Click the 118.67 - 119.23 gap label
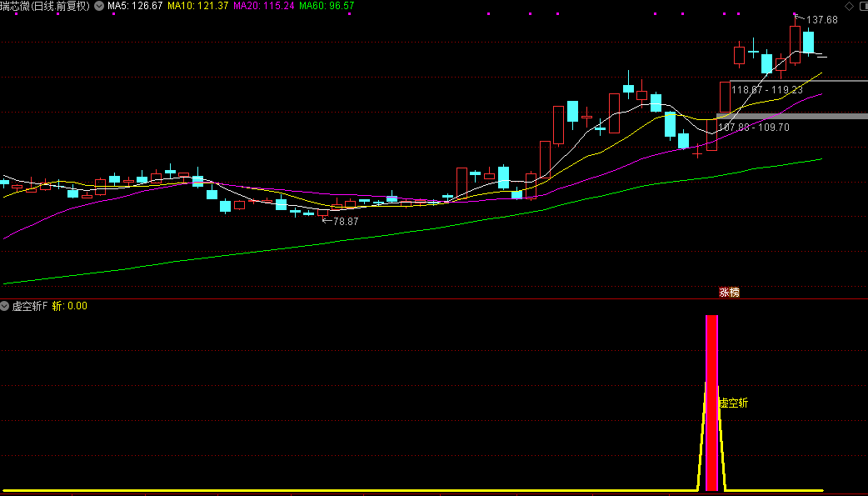868x496 pixels. click(x=766, y=90)
